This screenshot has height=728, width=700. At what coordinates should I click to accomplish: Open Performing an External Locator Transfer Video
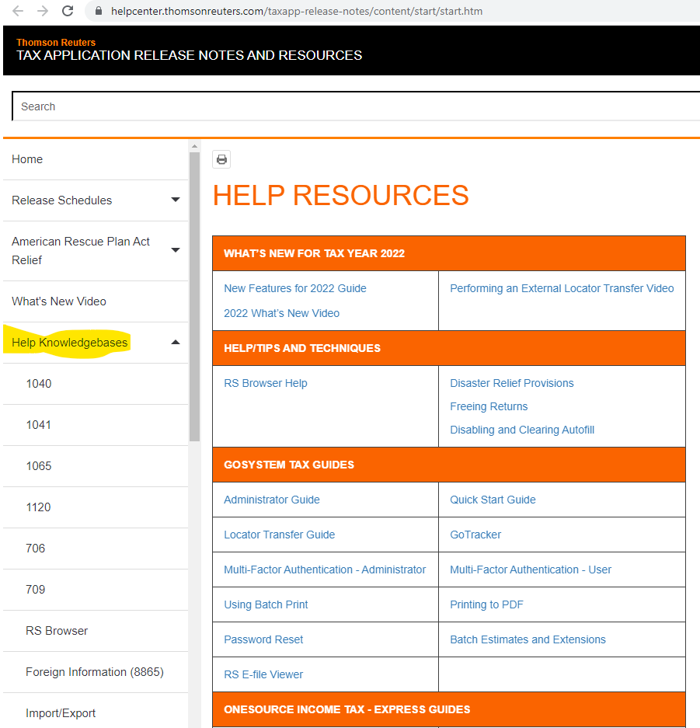(x=562, y=288)
